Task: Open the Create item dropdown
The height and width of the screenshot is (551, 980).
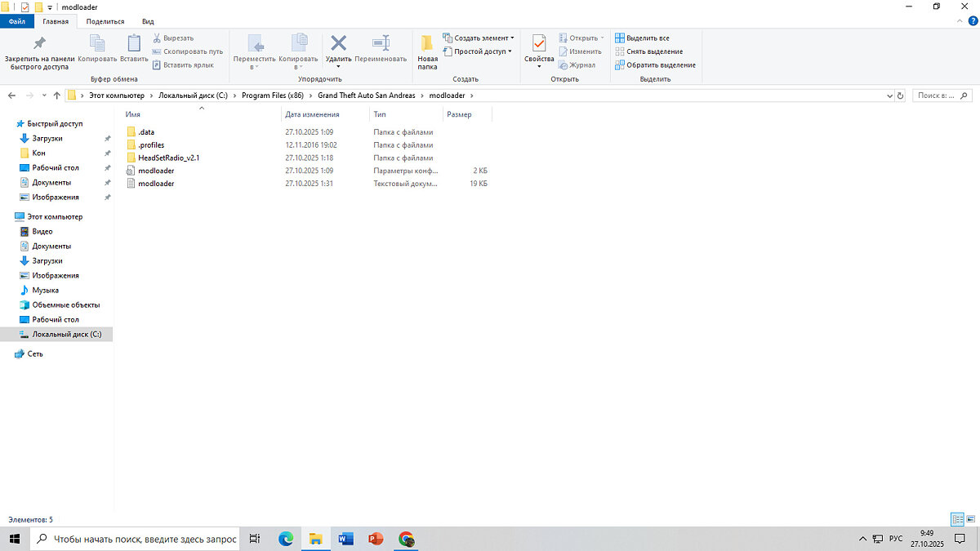Action: pos(479,38)
